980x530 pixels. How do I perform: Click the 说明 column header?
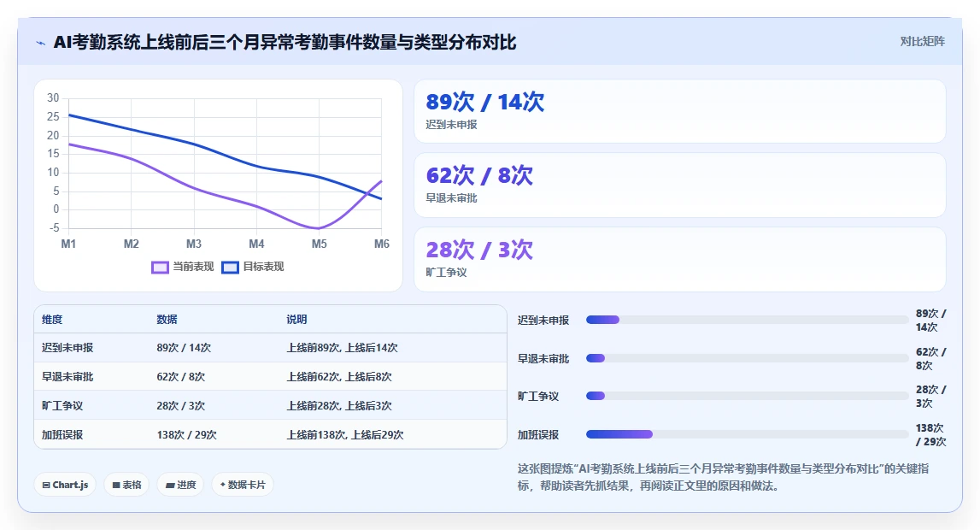(x=296, y=320)
